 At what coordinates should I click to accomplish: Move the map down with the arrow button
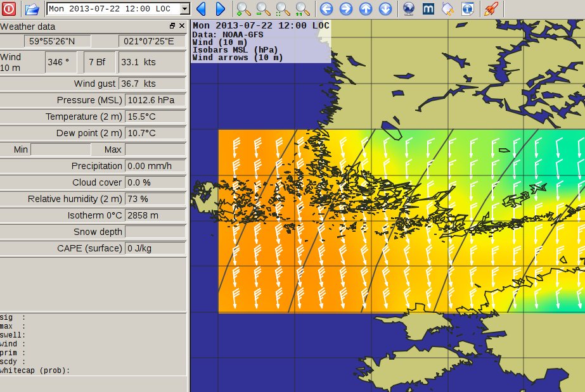pyautogui.click(x=385, y=9)
